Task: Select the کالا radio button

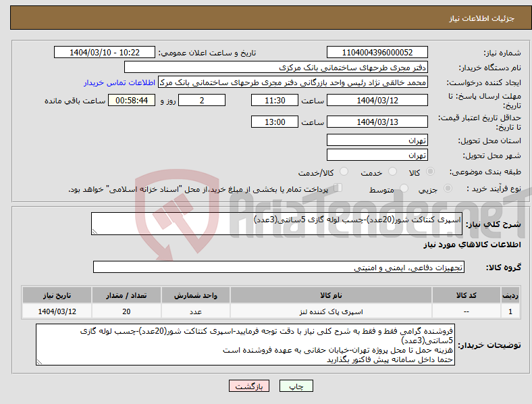Action: (x=430, y=172)
